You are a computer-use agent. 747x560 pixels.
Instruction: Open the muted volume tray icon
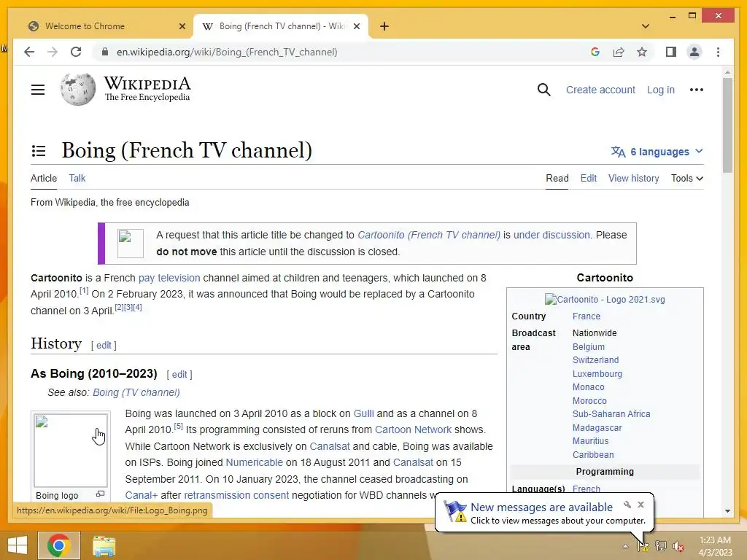tap(678, 546)
